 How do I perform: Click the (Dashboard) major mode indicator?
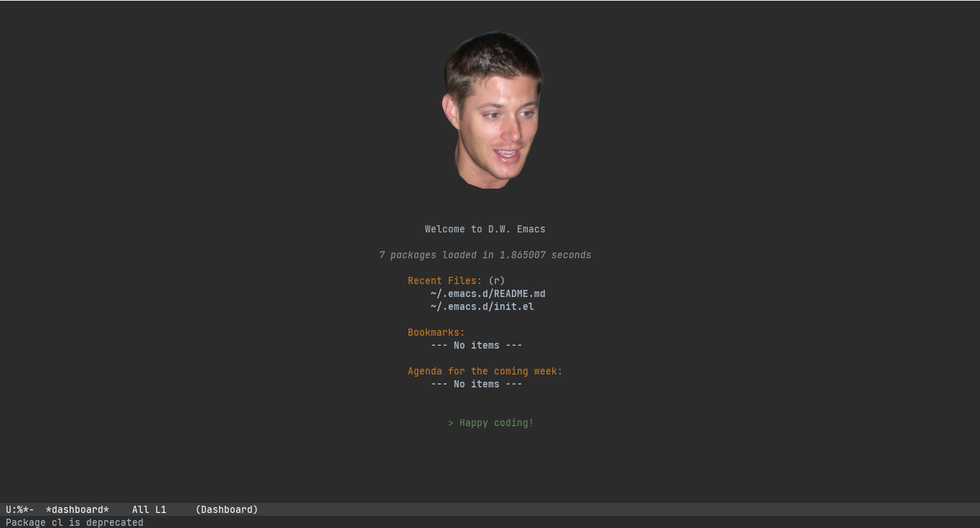click(227, 509)
